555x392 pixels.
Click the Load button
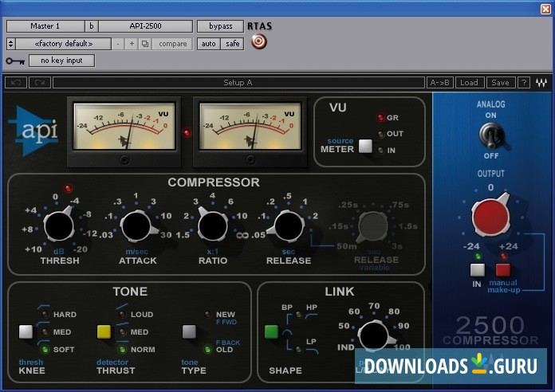point(469,82)
